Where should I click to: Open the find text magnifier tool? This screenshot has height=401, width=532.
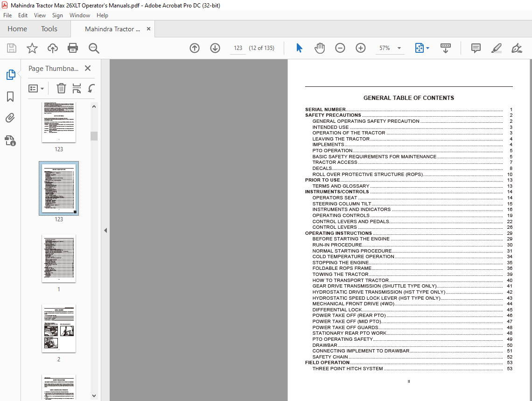pos(94,48)
